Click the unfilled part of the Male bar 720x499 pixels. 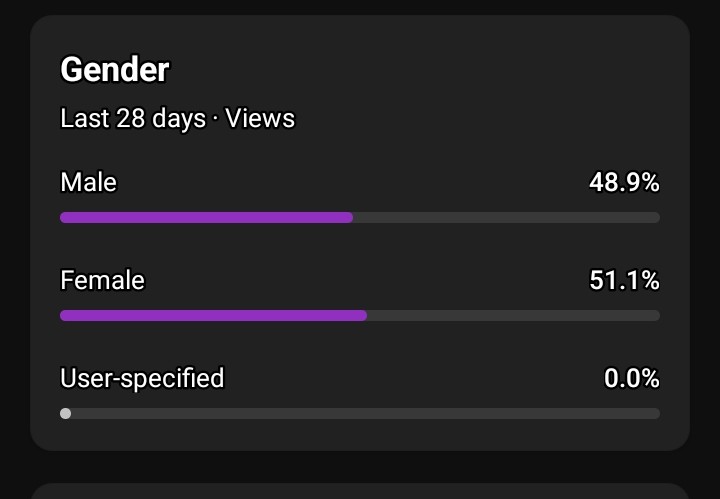(x=506, y=218)
